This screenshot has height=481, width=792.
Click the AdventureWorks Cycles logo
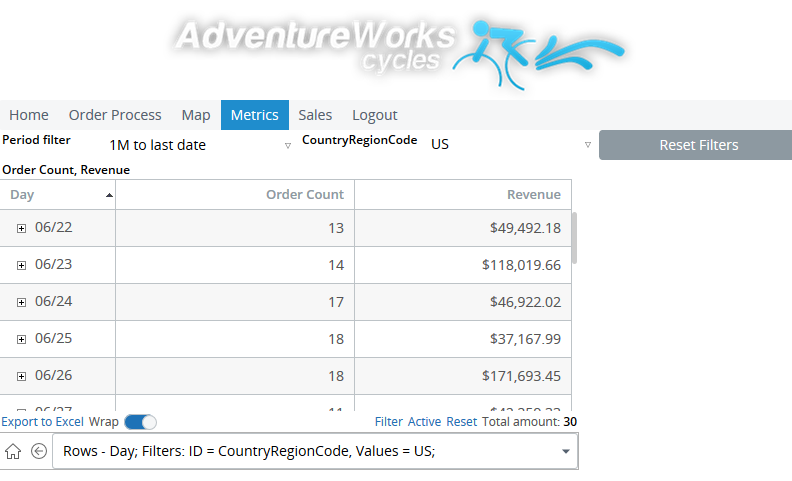[400, 50]
